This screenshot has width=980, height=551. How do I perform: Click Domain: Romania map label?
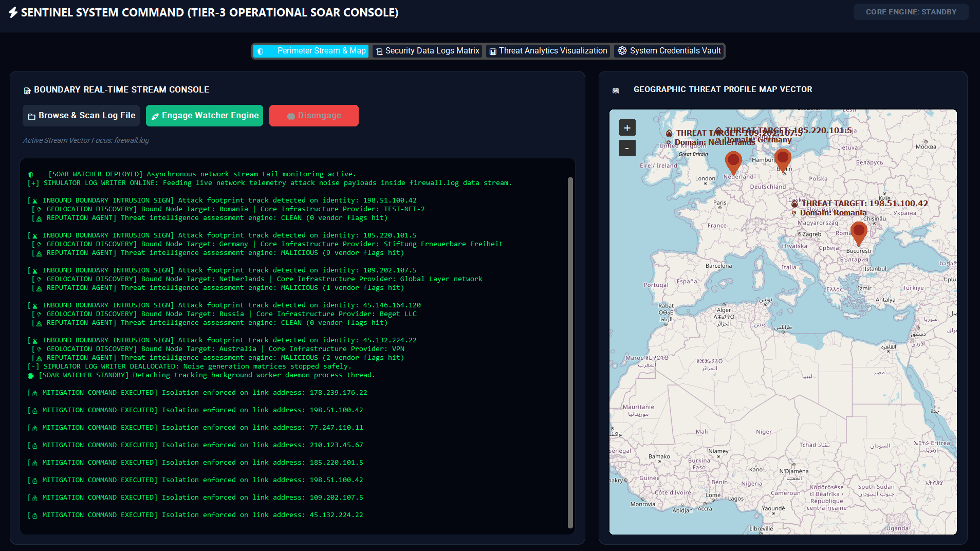(x=833, y=213)
